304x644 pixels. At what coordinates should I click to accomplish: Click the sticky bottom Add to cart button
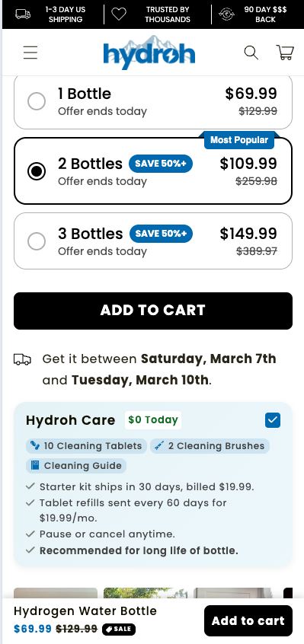coord(248,620)
